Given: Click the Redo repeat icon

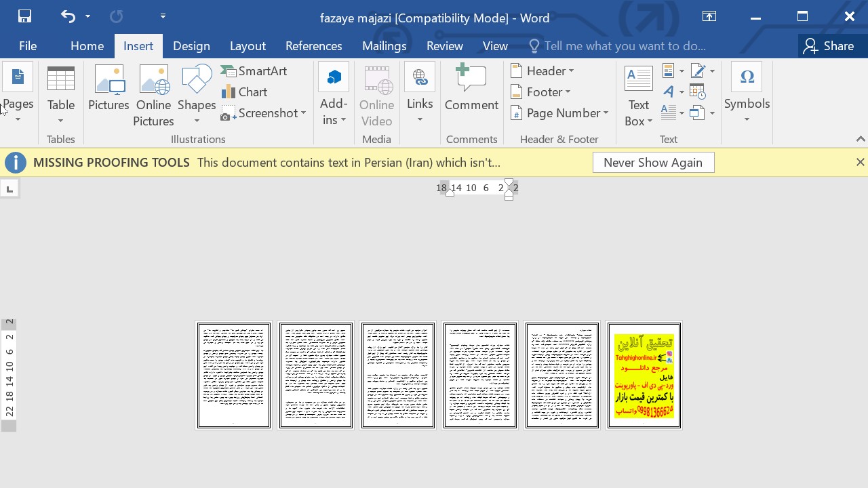Looking at the screenshot, I should click(116, 16).
